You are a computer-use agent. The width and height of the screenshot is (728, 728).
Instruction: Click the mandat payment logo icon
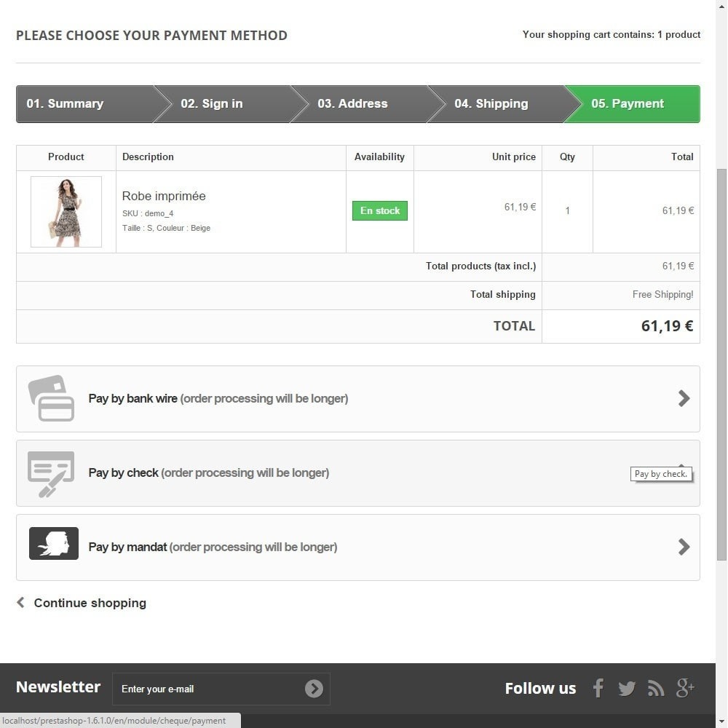(x=54, y=543)
